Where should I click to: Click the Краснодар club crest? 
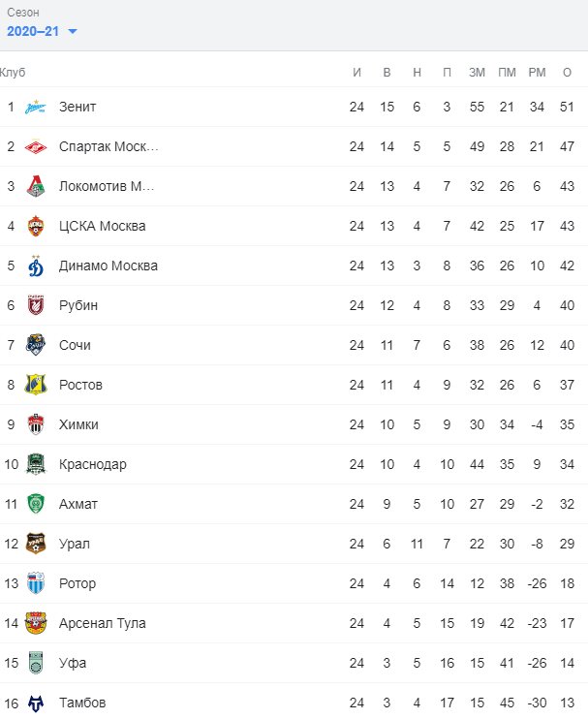click(x=36, y=464)
